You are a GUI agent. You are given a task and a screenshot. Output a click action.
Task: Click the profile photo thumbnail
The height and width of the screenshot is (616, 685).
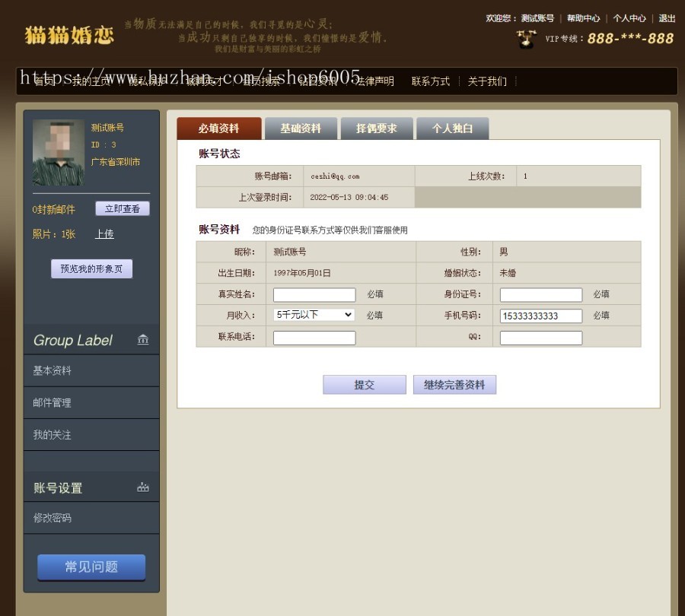59,152
